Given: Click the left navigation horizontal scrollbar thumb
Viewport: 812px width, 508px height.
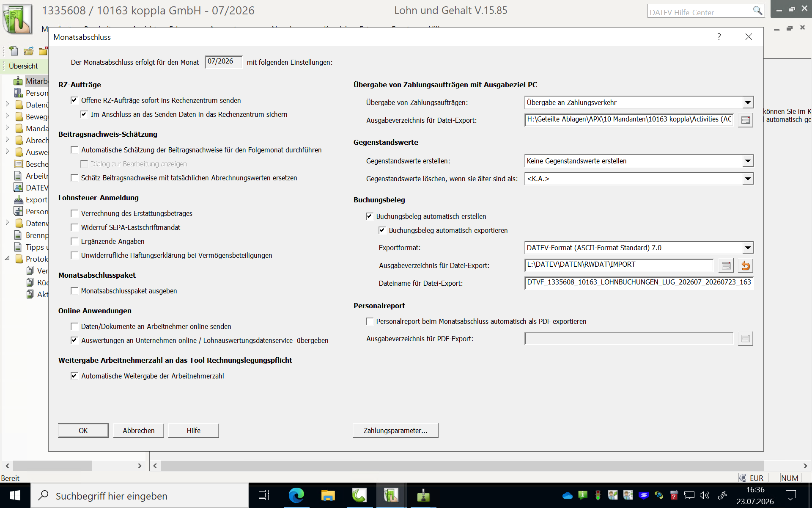Looking at the screenshot, I should (x=52, y=466).
